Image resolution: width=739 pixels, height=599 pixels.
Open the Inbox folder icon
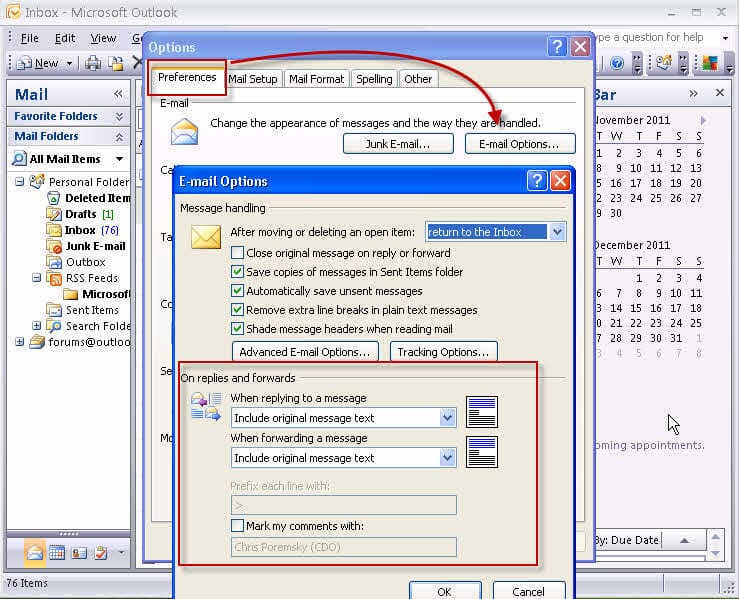[x=54, y=230]
